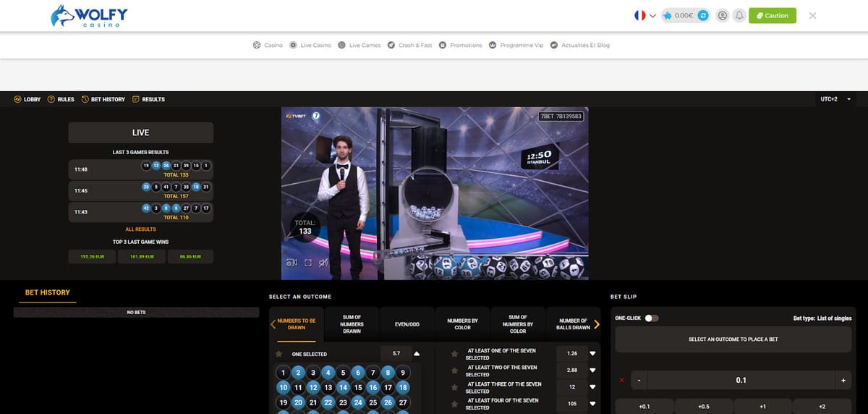Image resolution: width=868 pixels, height=414 pixels.
Task: Switch to SUM OF NUMBERS DRAWN tab
Action: pos(352,324)
